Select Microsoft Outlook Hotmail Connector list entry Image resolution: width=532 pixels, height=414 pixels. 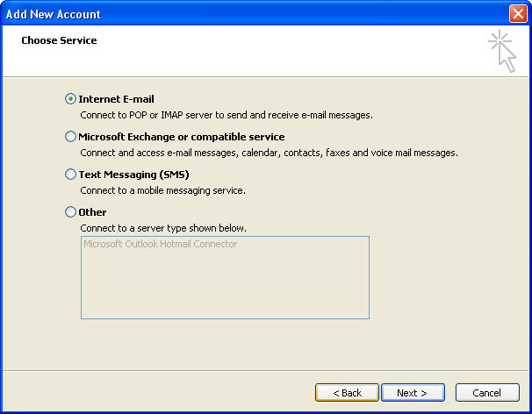point(160,244)
